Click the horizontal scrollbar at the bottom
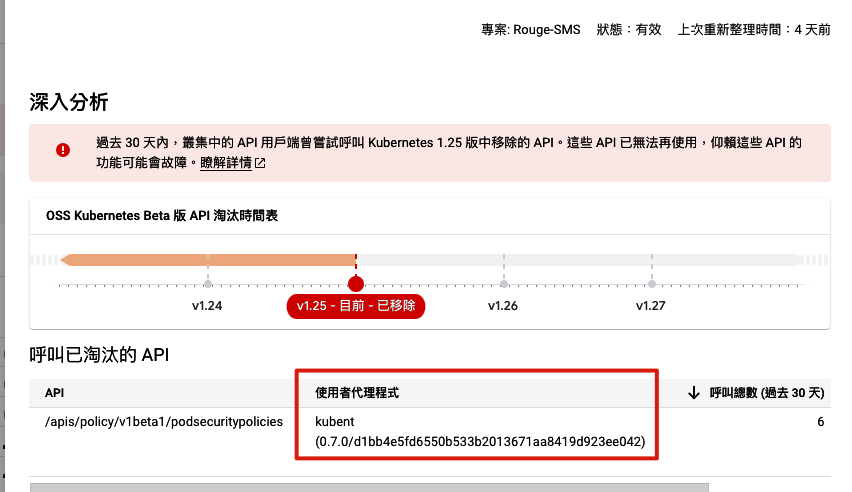This screenshot has height=492, width=852. (x=369, y=487)
